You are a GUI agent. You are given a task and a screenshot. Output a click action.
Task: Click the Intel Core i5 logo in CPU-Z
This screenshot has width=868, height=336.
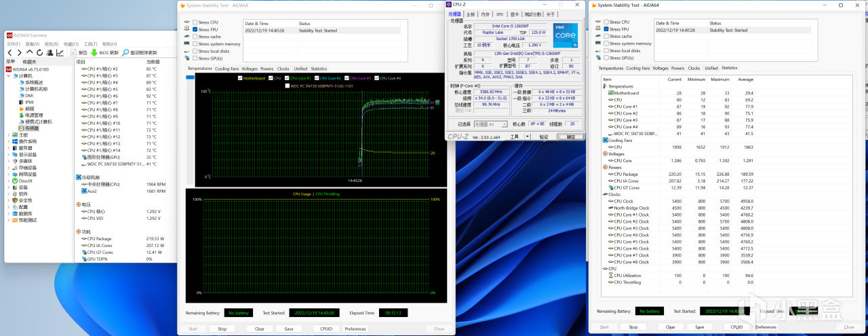click(x=564, y=35)
